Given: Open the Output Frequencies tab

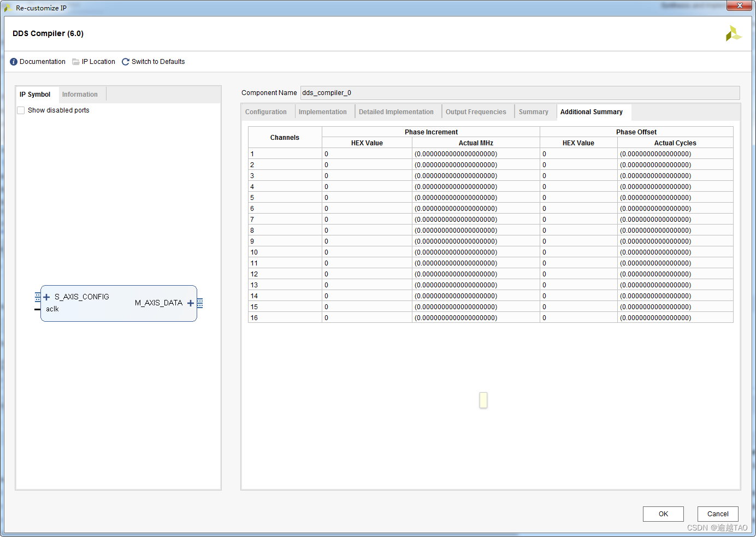Looking at the screenshot, I should (x=476, y=112).
